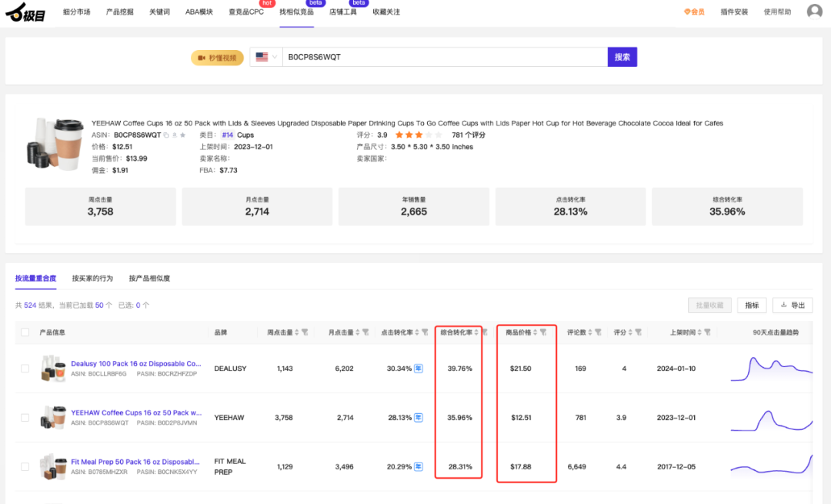This screenshot has width=831, height=504.
Task: Toggle the select-all checkbox in table header
Action: click(25, 332)
